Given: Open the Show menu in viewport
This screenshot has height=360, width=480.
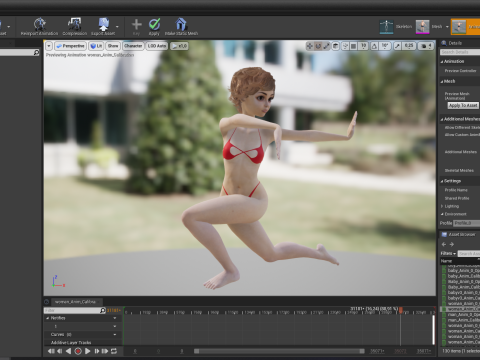Looking at the screenshot, I should pos(113,46).
